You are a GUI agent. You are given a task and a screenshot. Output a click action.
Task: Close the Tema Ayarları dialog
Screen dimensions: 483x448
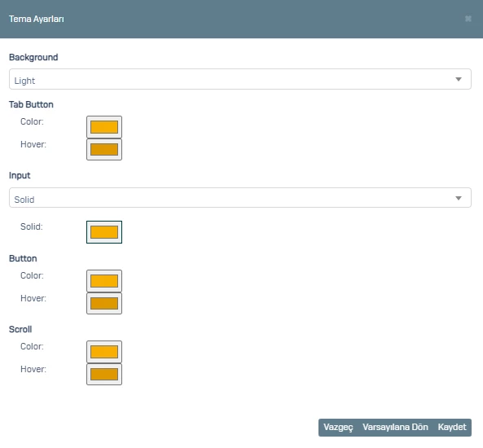coord(468,19)
